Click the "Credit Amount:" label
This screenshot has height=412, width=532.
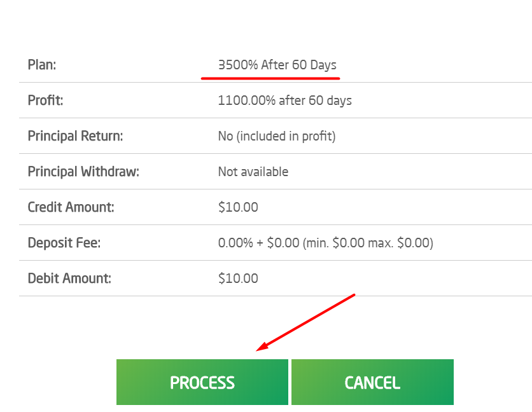coord(71,207)
